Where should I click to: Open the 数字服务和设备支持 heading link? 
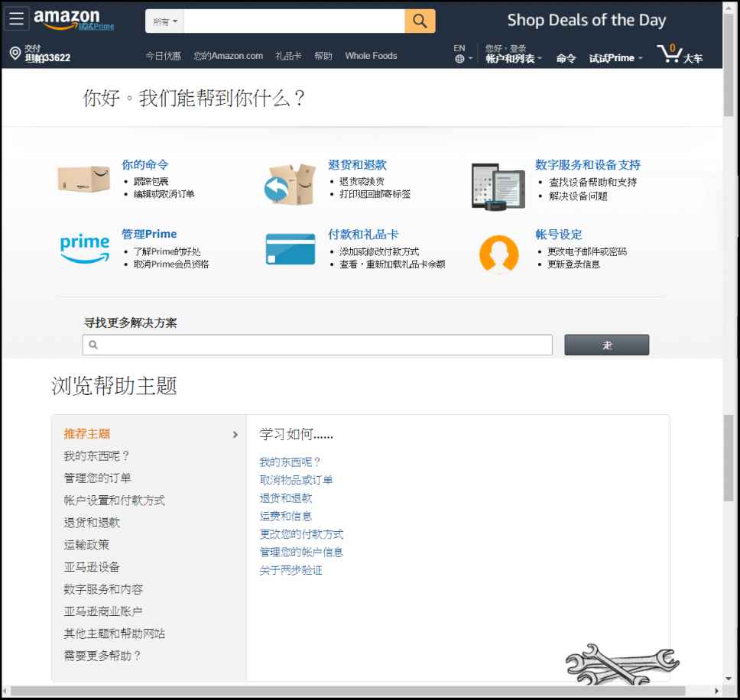pos(588,164)
